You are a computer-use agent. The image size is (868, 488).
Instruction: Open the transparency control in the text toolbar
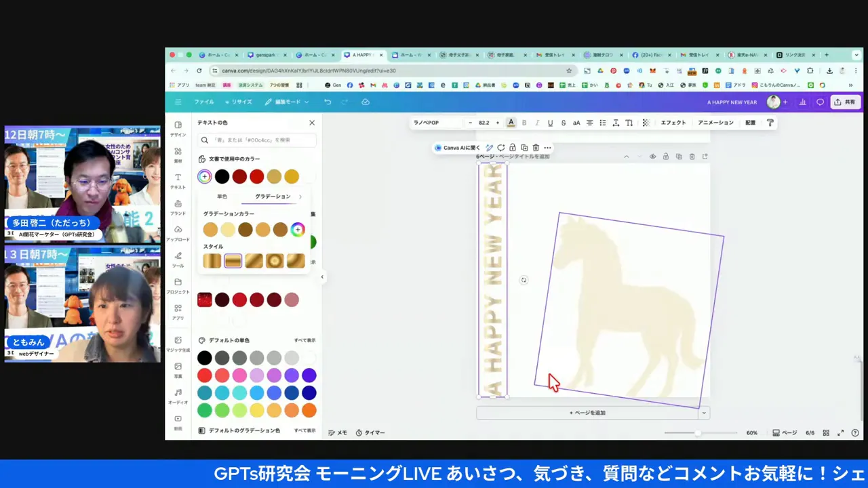coord(645,123)
